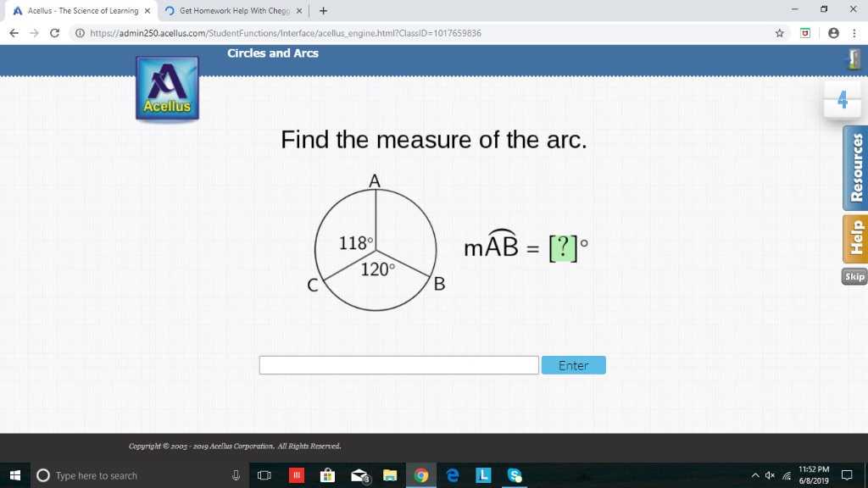The width and height of the screenshot is (868, 488).
Task: Open Mail app showing 3 notifications
Action: coord(358,475)
